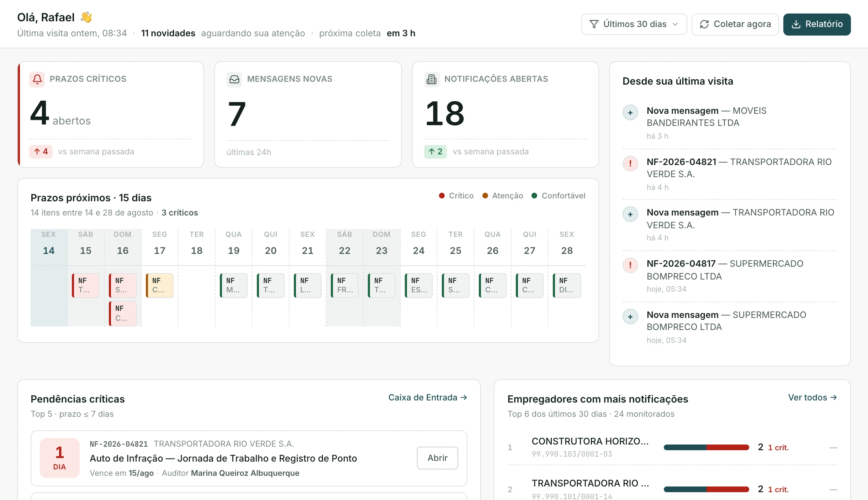Click the notifications icon in Notificações Abertas card
Viewport: 868px width, 500px height.
click(x=432, y=79)
